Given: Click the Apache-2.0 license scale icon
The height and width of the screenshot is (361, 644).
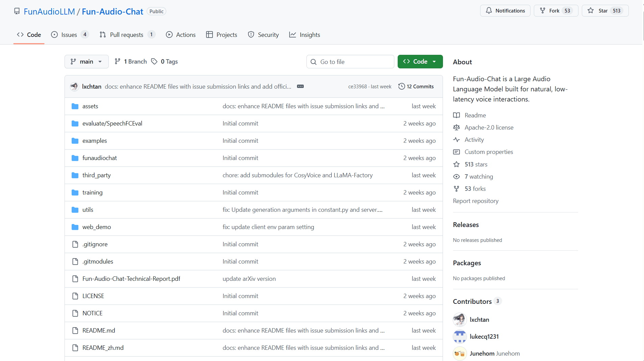Looking at the screenshot, I should point(456,128).
